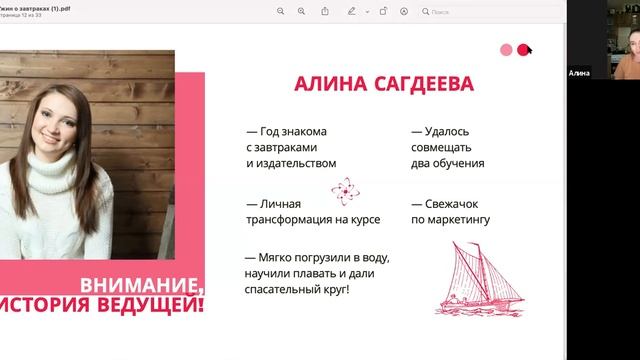Click the heading "АЛИНА САГДЕЕВА"

pos(384,84)
